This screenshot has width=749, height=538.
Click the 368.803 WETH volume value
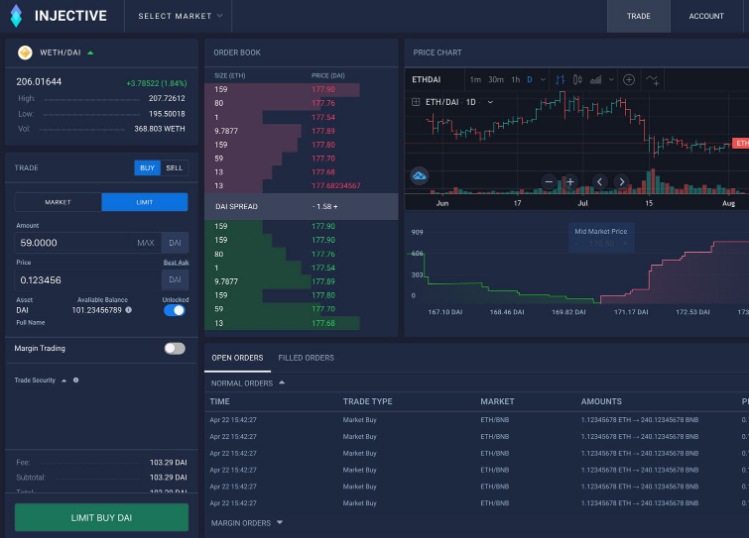pyautogui.click(x=160, y=129)
